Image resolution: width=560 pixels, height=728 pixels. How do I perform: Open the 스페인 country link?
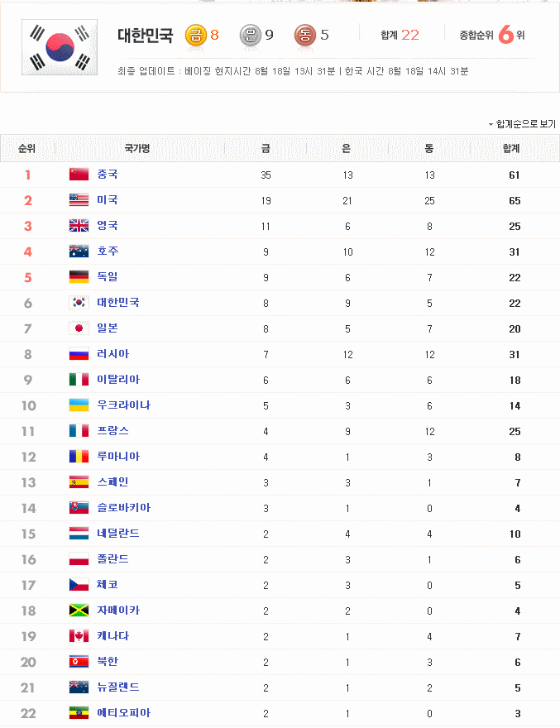tap(112, 481)
